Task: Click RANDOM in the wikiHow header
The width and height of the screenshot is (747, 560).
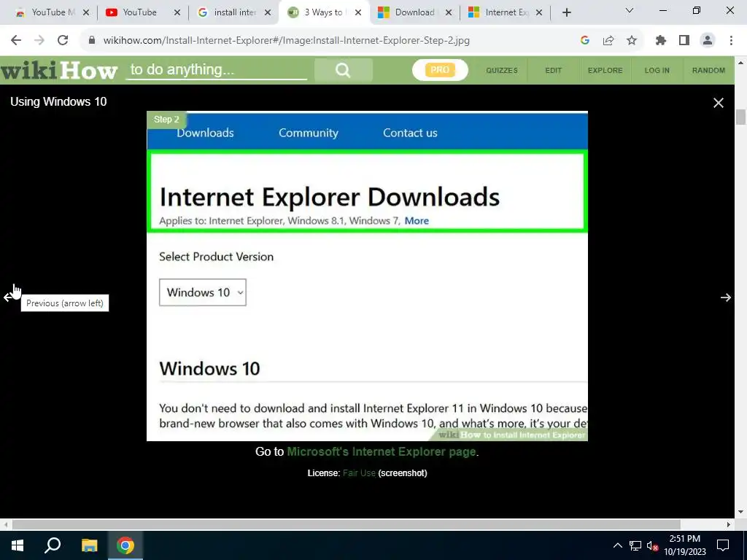Action: [x=708, y=71]
